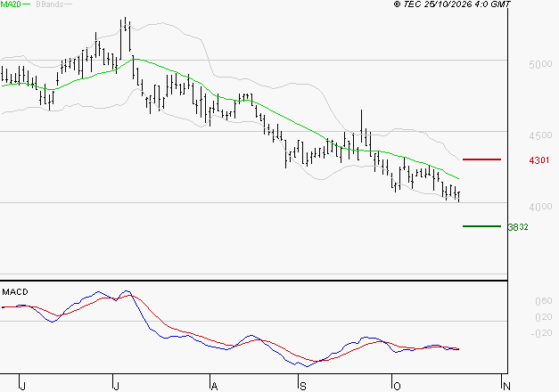Click the green 3832 support line
The image size is (559, 392).
click(481, 226)
